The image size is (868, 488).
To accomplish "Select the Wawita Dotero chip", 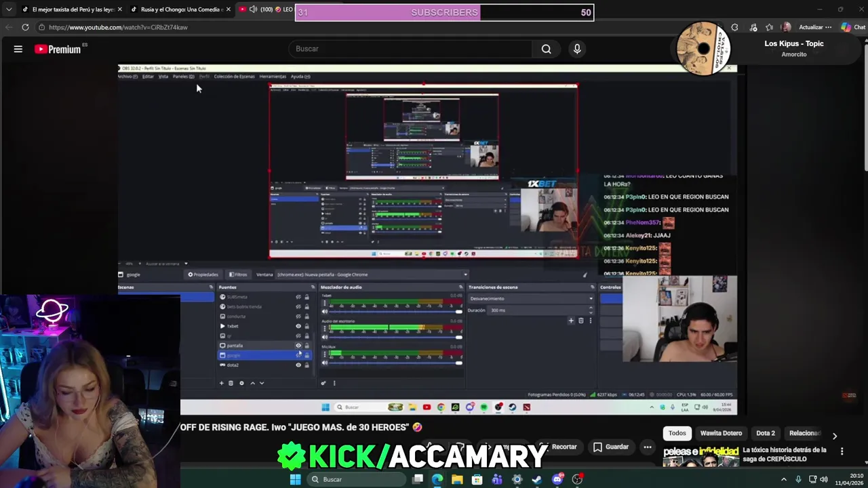I will tap(721, 433).
